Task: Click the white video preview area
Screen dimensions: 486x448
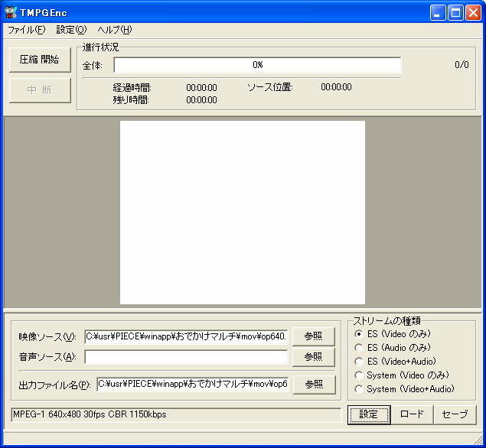Action: 243,213
